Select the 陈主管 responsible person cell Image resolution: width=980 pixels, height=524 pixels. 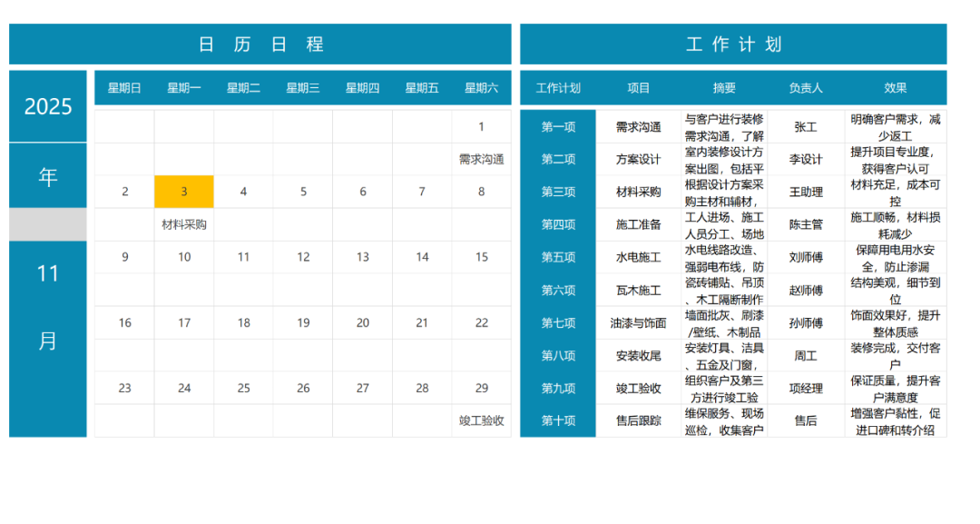[x=805, y=224]
